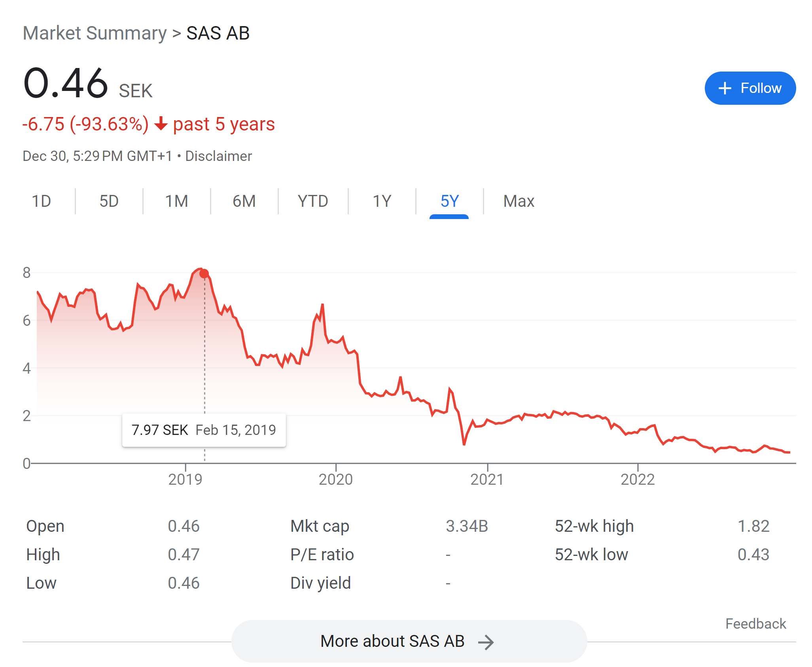Switch to the YTD tab

click(x=312, y=201)
